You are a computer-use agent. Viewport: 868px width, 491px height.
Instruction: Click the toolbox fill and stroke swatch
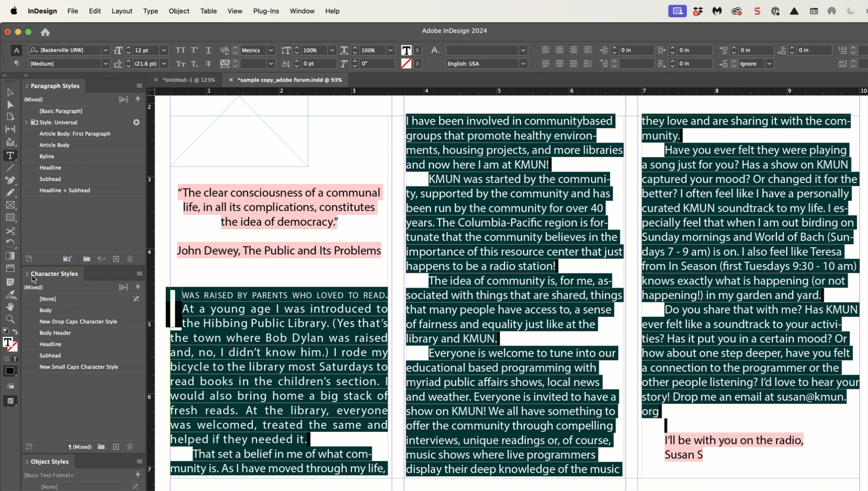pos(9,344)
